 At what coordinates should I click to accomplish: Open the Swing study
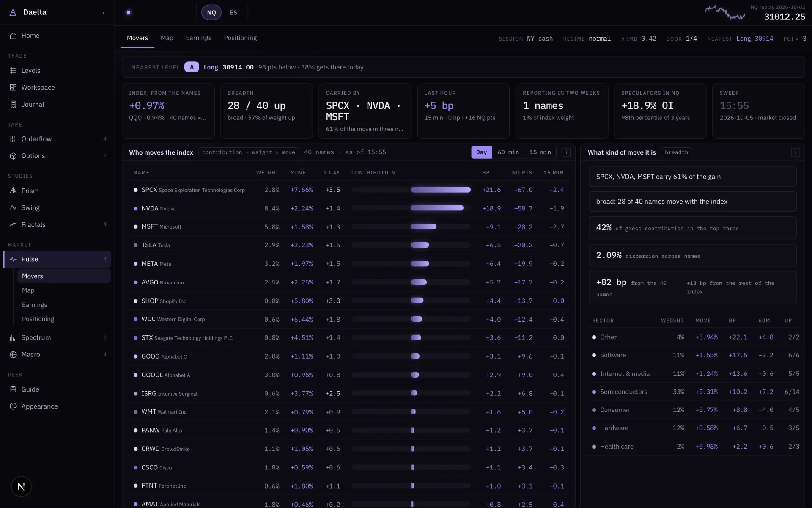(57, 207)
